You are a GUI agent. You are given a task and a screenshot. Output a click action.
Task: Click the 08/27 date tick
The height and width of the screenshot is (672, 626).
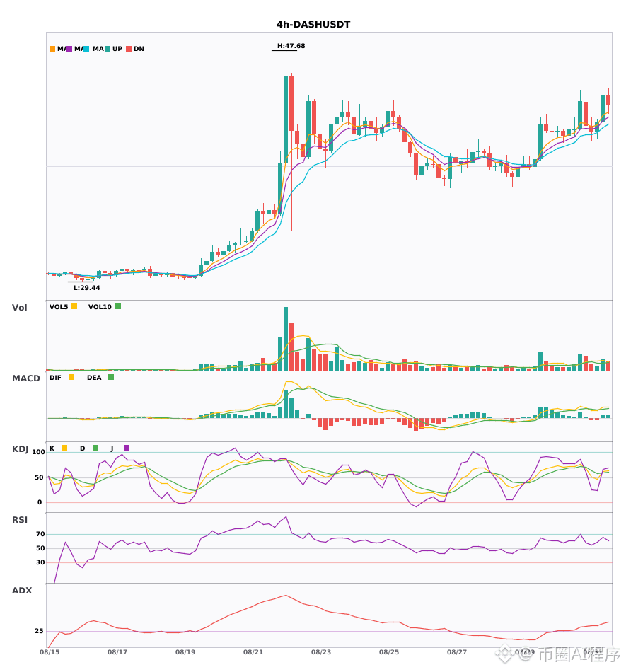457,652
